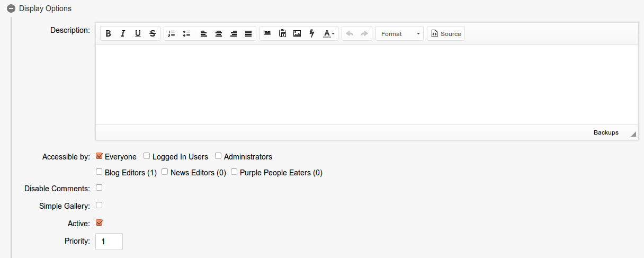This screenshot has height=258, width=644.
Task: Open the text color dropdown
Action: (x=328, y=34)
